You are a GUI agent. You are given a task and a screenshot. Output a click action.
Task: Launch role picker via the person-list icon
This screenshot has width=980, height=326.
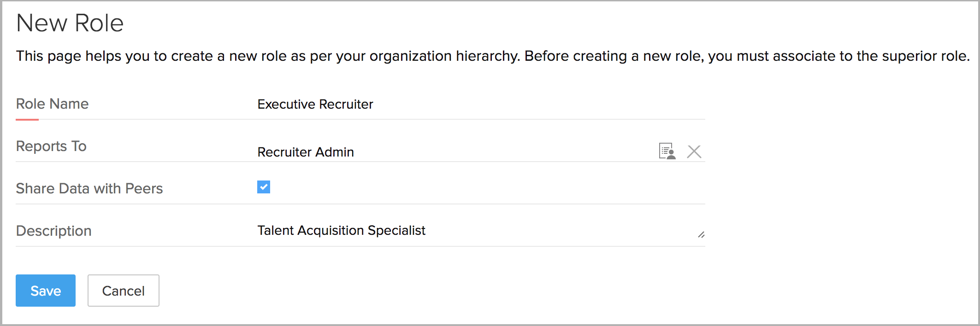(x=667, y=151)
